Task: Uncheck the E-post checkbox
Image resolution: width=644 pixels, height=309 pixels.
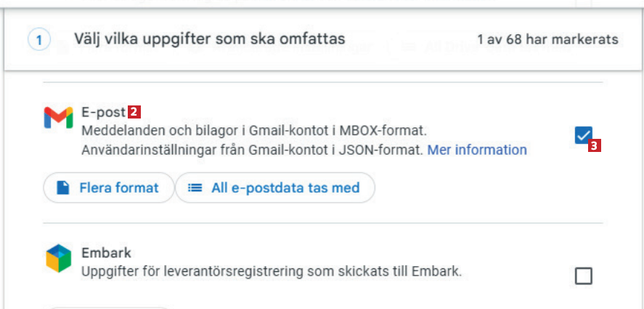Action: click(x=583, y=135)
